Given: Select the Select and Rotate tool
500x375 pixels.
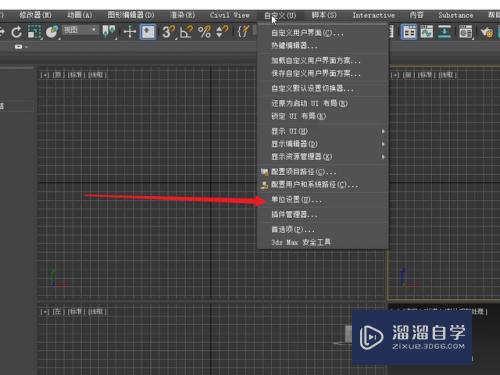Looking at the screenshot, I should [16, 32].
